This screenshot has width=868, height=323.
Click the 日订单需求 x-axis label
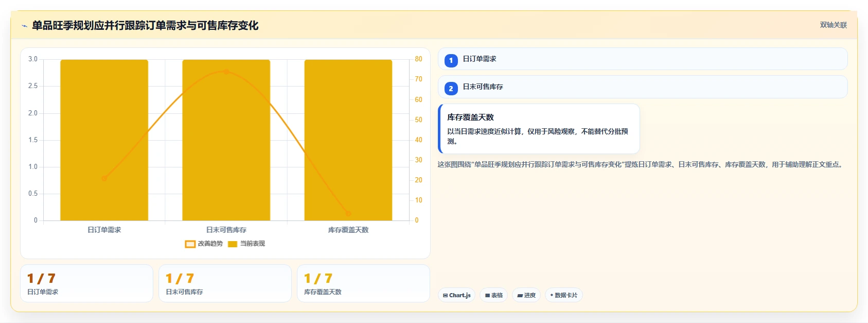pos(104,230)
